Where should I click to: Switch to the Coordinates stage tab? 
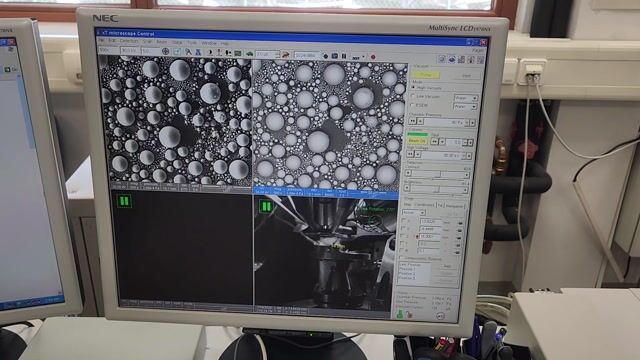424,204
